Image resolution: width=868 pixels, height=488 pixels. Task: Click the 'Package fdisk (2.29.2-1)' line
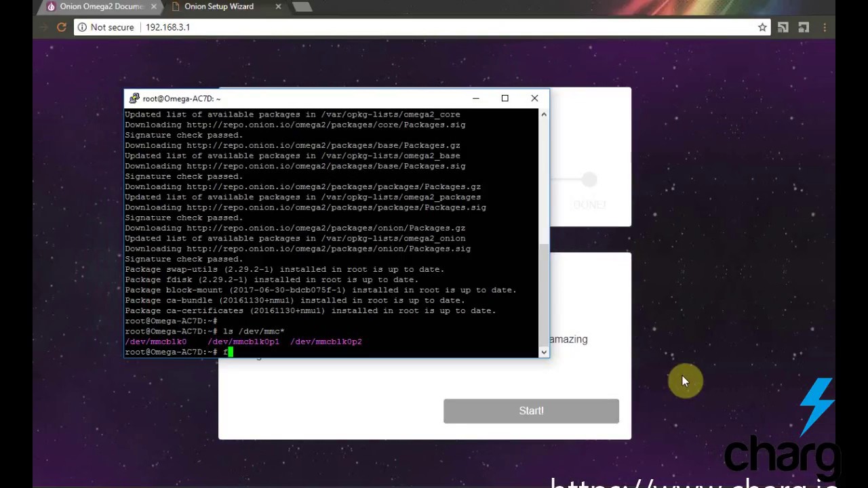tap(271, 280)
